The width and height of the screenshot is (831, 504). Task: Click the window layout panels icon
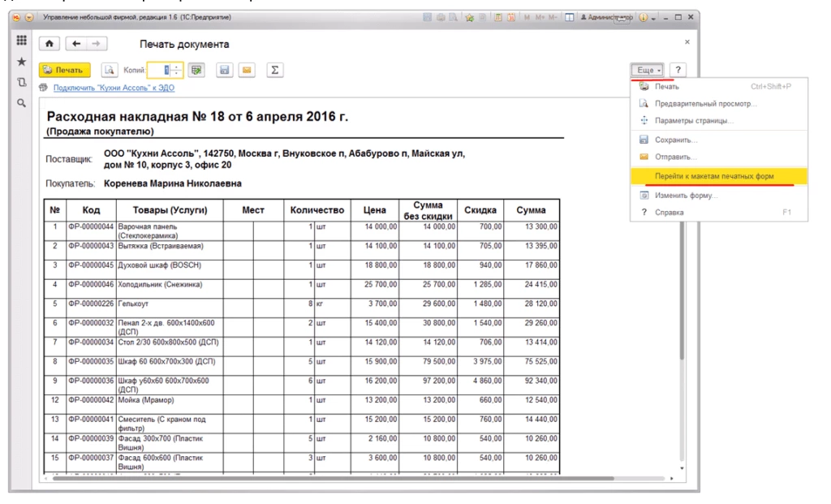tap(569, 18)
